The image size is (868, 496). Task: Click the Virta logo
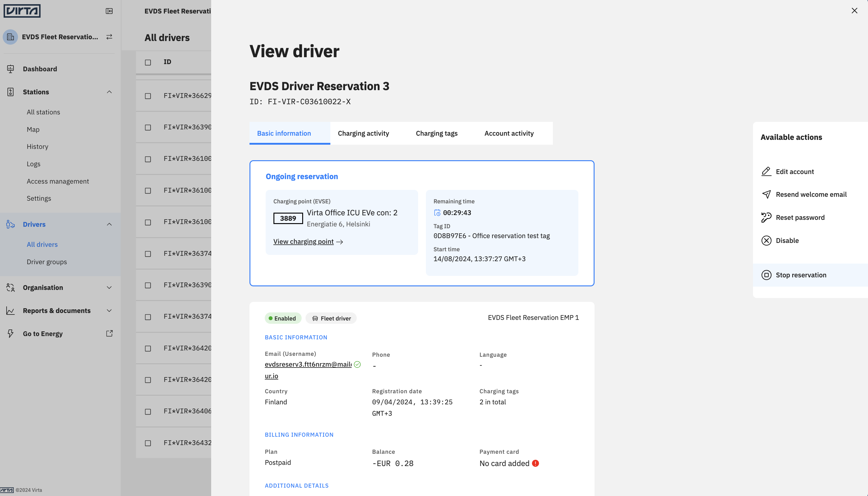tap(22, 11)
